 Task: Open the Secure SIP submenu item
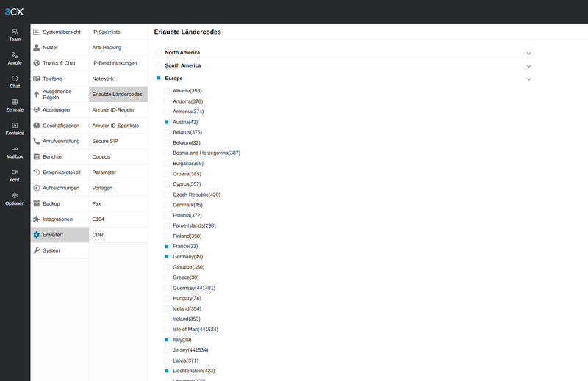(118, 141)
